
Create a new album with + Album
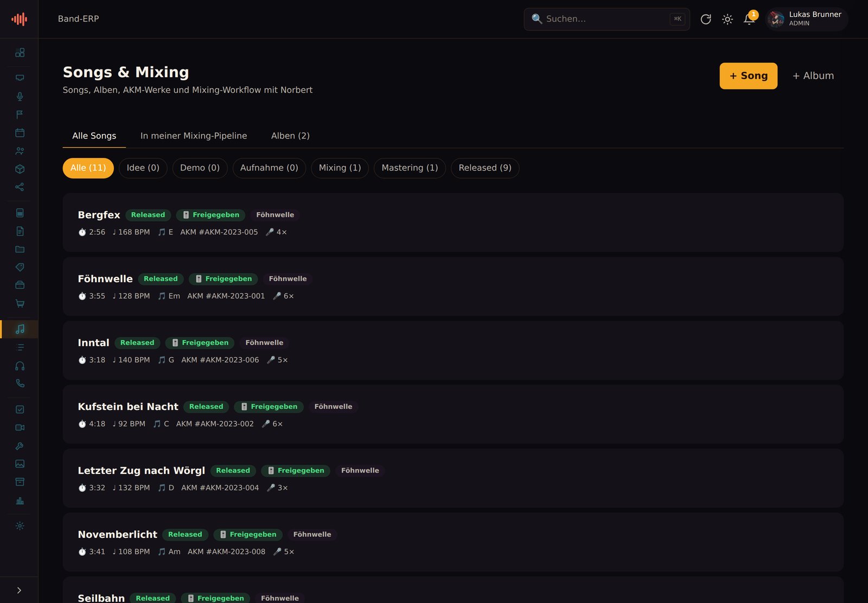(x=813, y=76)
